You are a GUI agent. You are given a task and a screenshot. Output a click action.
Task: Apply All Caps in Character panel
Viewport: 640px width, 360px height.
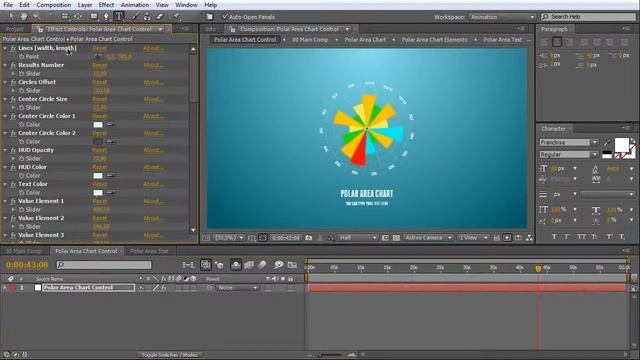coord(582,236)
